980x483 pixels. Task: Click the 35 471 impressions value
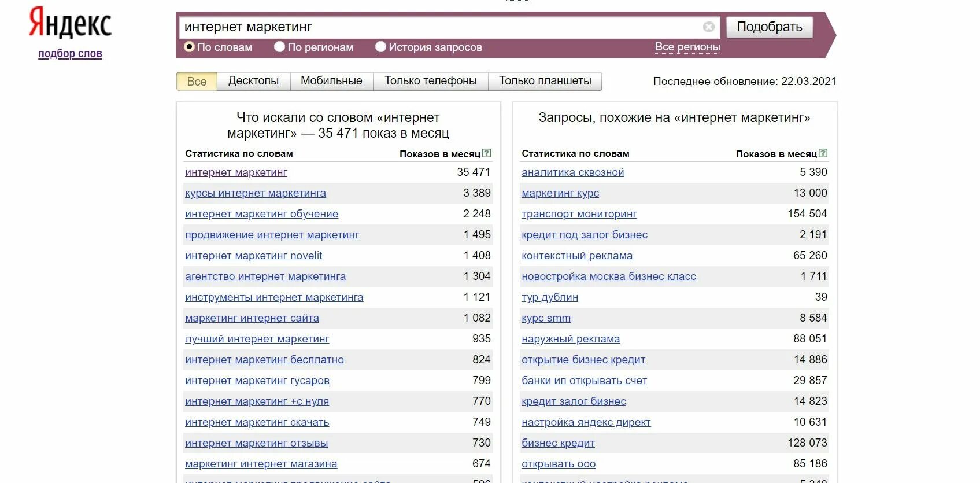tap(474, 172)
